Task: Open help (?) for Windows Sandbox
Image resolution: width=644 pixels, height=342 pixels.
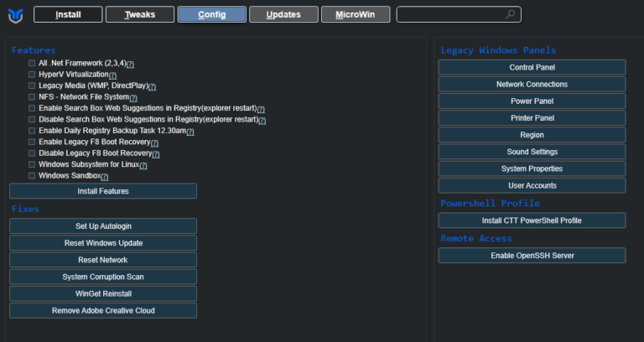Action: (105, 177)
